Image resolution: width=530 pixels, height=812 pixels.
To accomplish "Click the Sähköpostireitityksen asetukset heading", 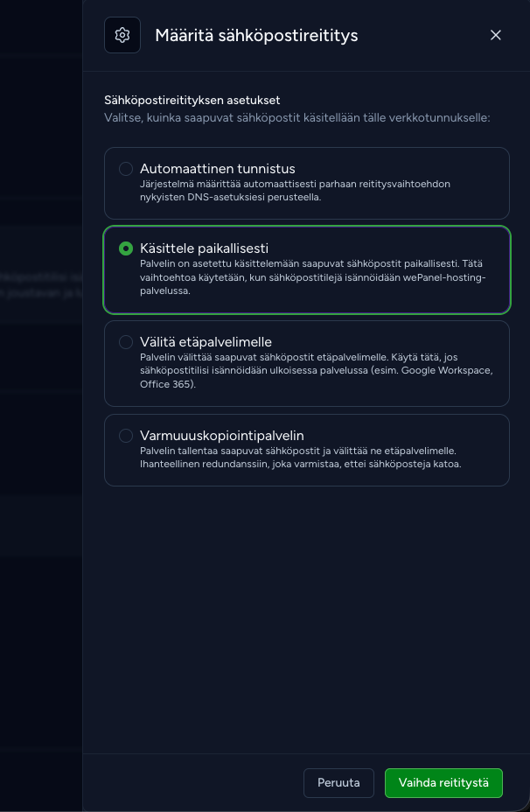I will tap(192, 100).
